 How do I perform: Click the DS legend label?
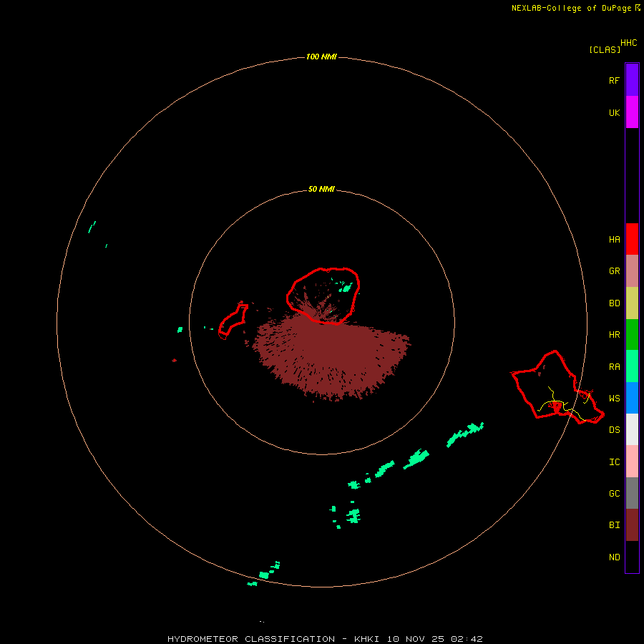[614, 430]
